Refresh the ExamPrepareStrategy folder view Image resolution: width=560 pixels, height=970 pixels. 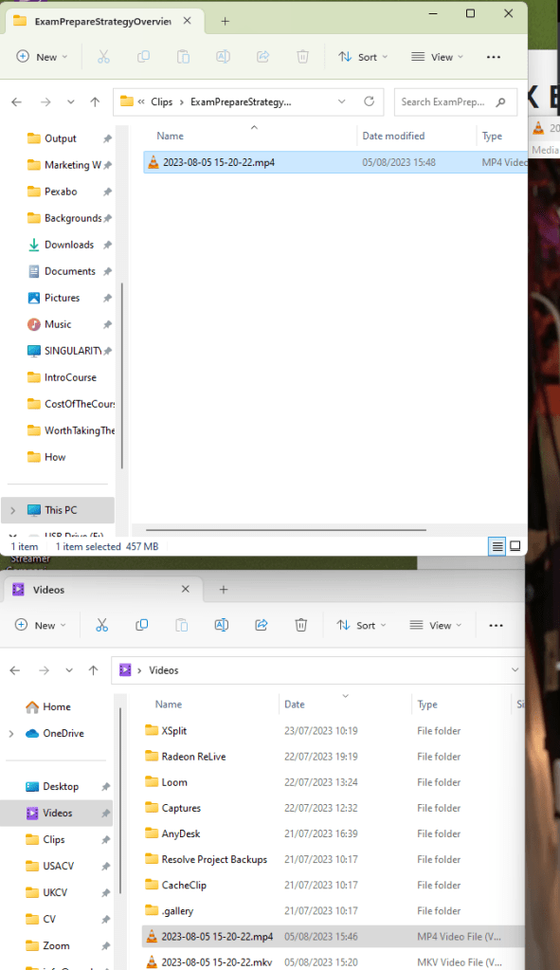pos(369,101)
